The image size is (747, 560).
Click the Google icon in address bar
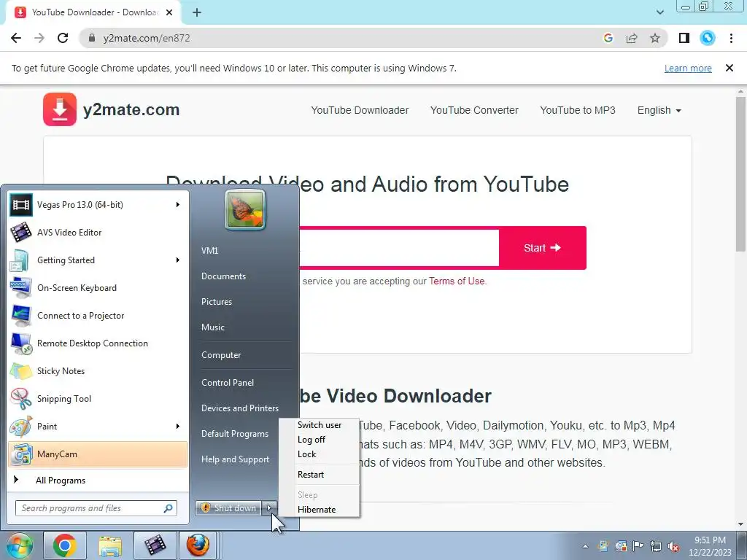click(x=608, y=38)
